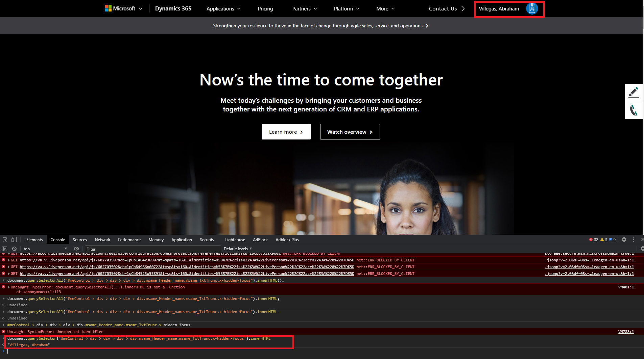
Task: Open console settings gear next to the filter bar
Action: 642,249
